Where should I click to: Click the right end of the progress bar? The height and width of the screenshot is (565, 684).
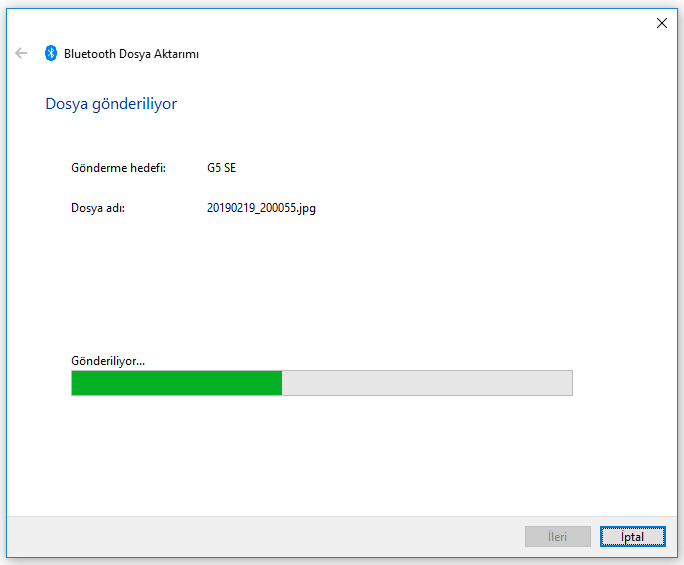(568, 383)
